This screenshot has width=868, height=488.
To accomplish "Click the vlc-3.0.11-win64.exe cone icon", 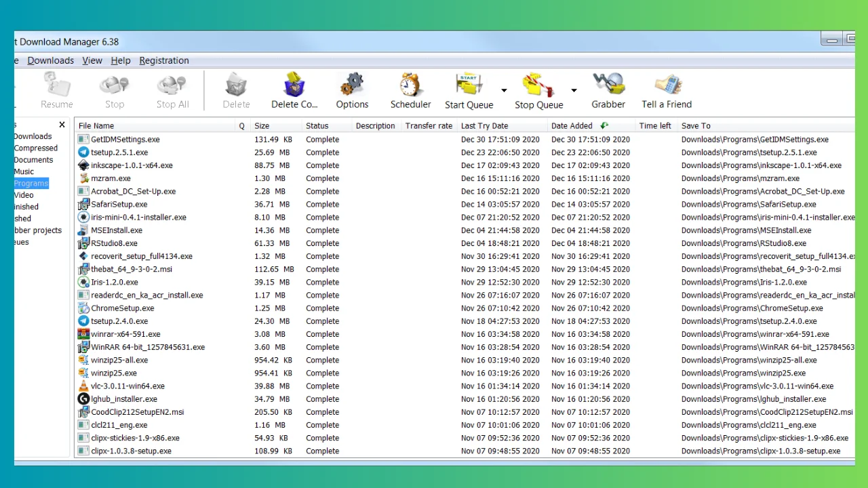I will (83, 386).
